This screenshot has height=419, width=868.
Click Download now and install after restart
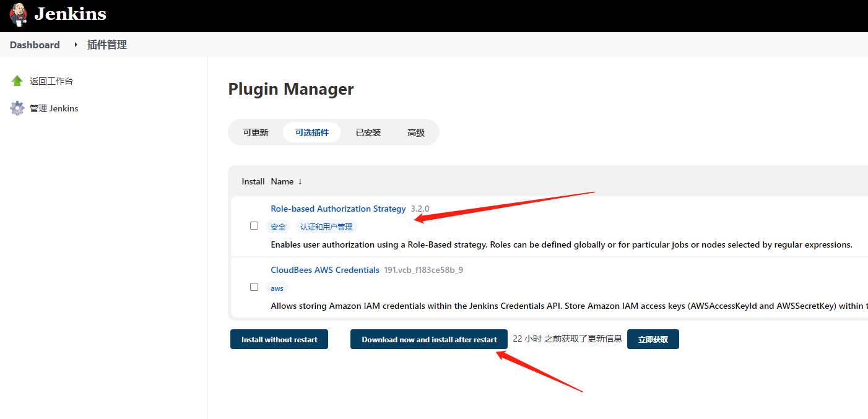pyautogui.click(x=429, y=339)
